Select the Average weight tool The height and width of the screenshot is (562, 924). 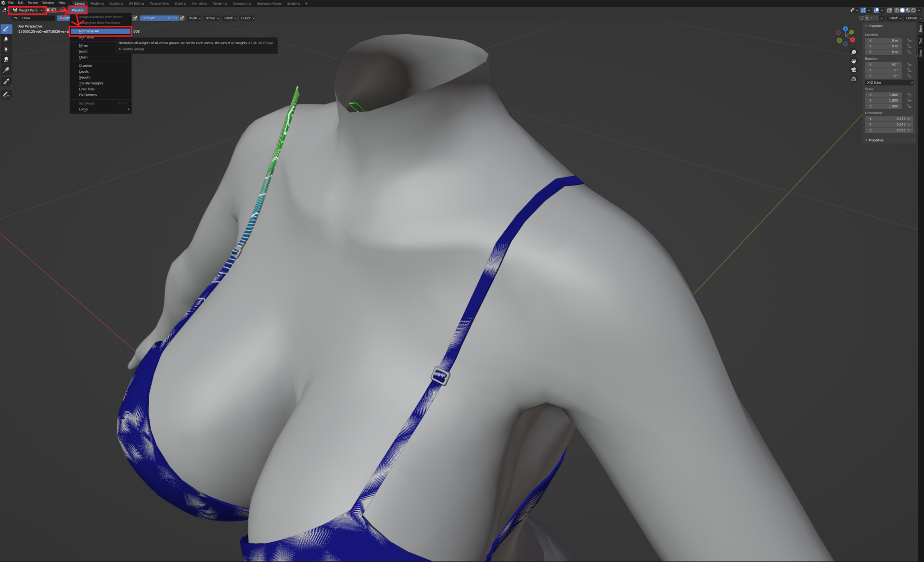[6, 49]
